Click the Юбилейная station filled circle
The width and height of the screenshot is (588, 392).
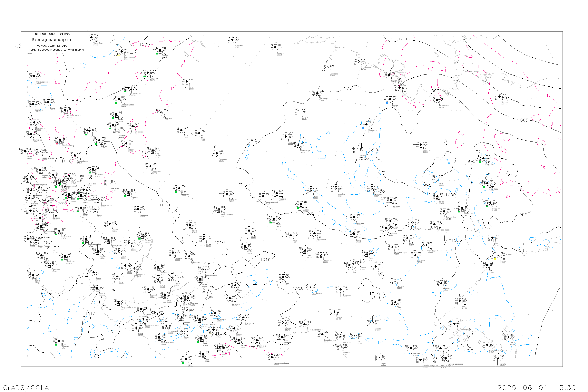437,100
